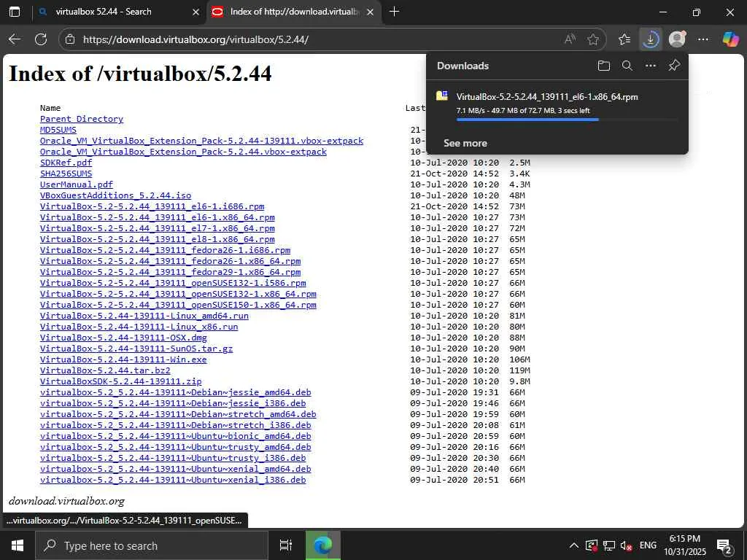Click Microsoft Edge taskbar icon
This screenshot has width=747, height=560.
(x=323, y=545)
